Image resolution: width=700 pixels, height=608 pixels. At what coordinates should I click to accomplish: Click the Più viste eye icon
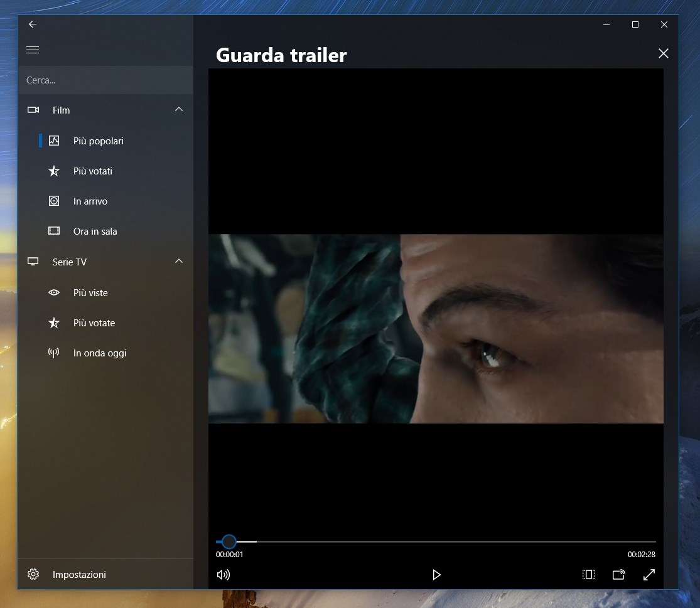[x=54, y=292]
